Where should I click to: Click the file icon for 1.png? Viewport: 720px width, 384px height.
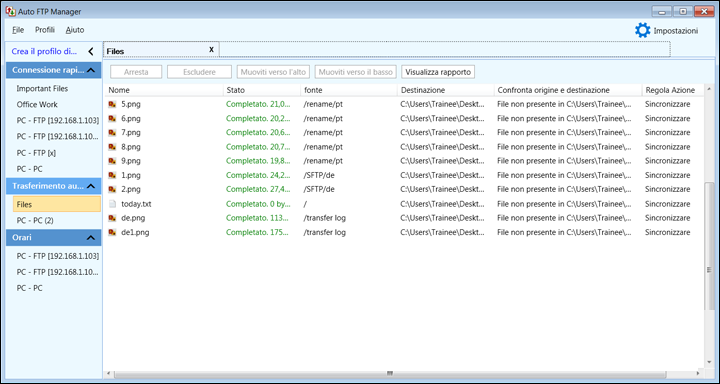point(112,175)
